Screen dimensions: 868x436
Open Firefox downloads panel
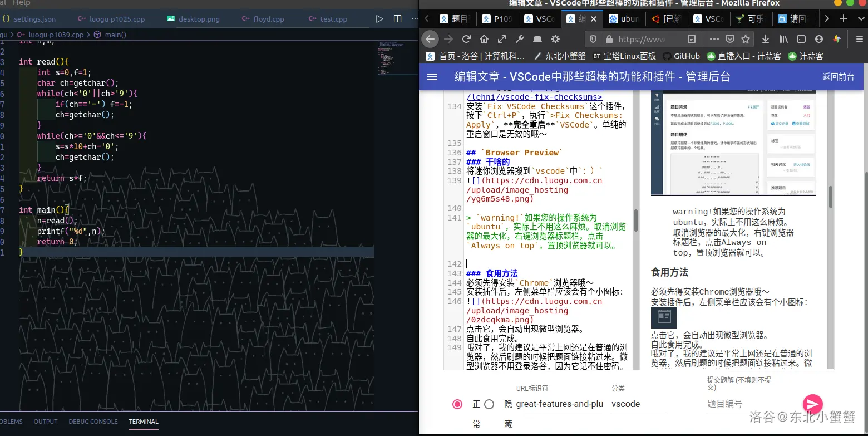[766, 39]
